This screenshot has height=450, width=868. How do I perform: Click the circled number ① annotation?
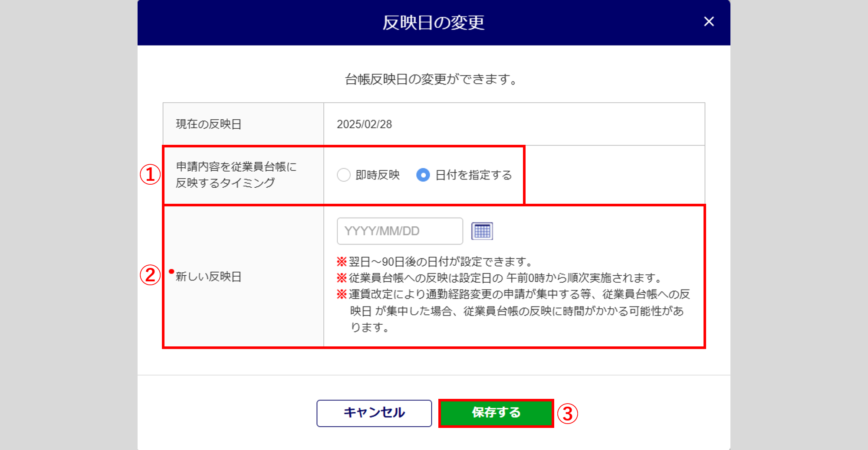[x=150, y=175]
